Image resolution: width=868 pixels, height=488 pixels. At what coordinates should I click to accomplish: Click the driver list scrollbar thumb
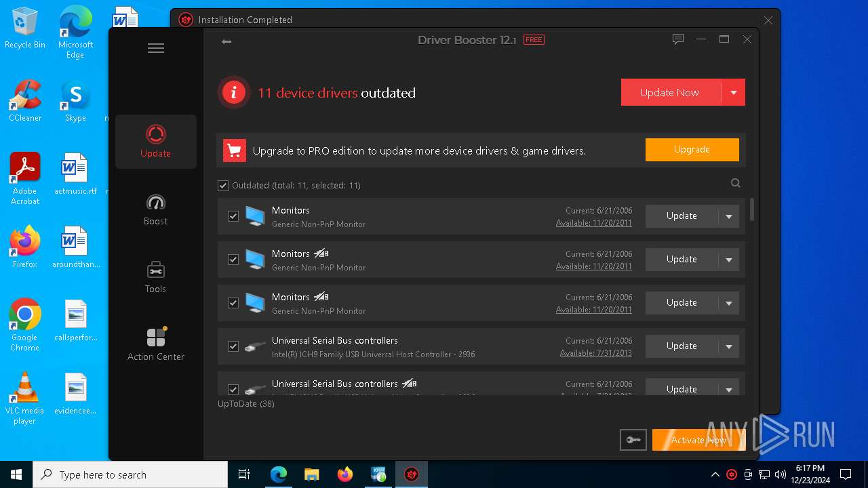[x=751, y=209]
